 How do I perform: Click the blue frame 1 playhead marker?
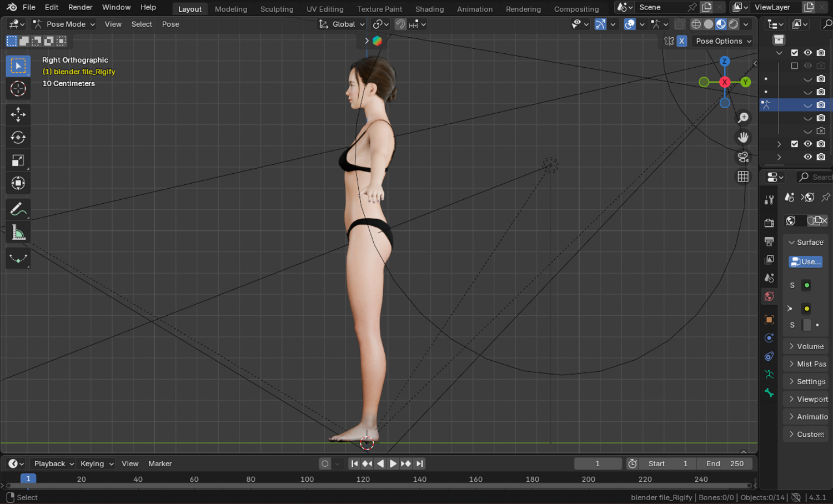click(28, 478)
